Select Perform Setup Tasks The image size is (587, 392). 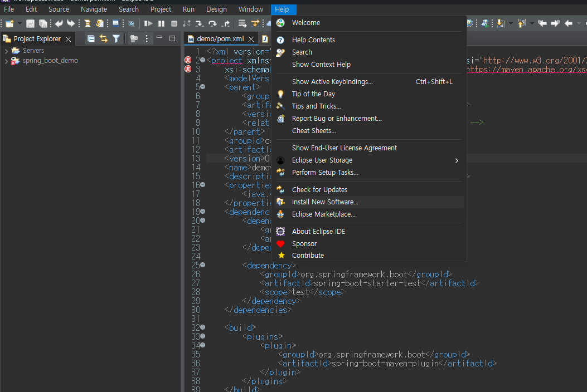click(369, 173)
